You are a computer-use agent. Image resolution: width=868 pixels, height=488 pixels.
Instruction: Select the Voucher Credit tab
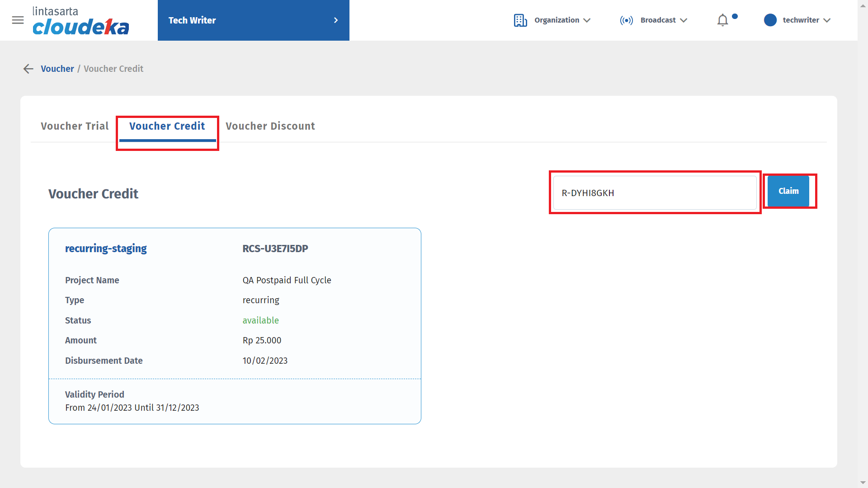click(167, 126)
